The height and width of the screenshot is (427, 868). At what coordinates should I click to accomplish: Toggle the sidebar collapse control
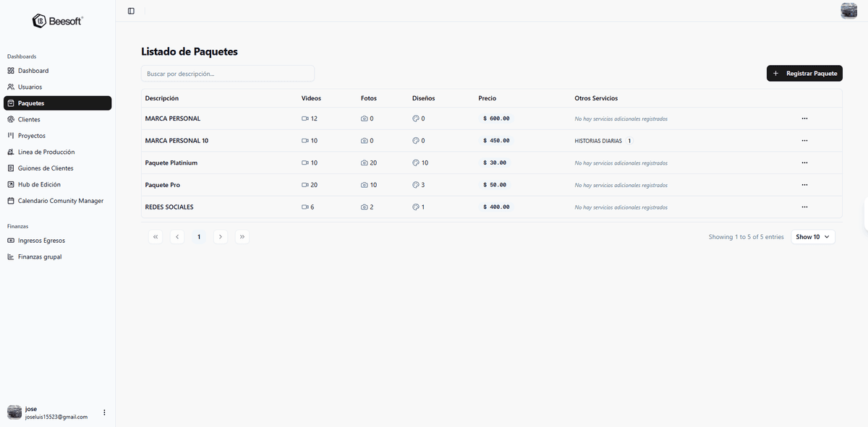[131, 11]
